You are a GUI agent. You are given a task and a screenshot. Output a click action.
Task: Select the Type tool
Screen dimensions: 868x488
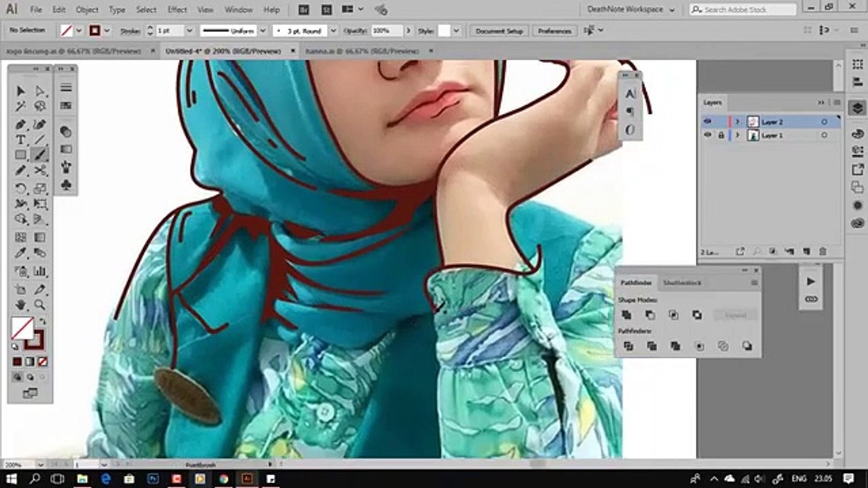click(x=21, y=140)
